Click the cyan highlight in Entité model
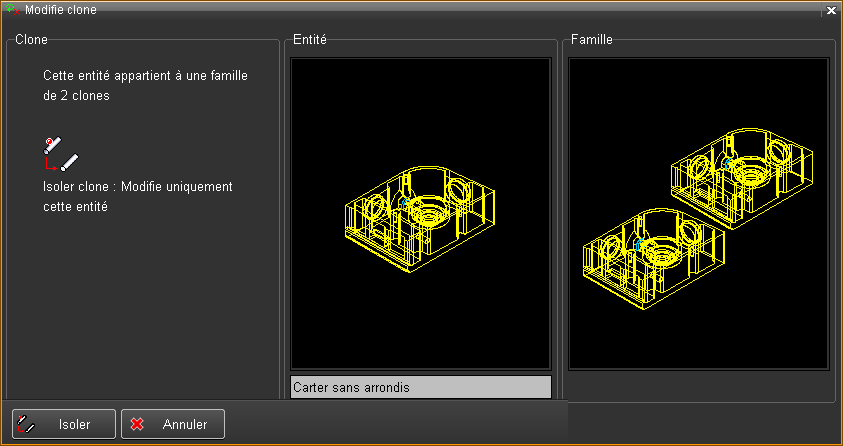Viewport: 843px width, 446px height. click(403, 203)
